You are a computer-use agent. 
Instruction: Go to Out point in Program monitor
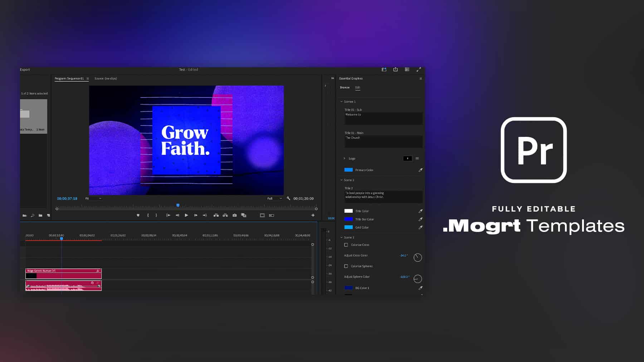pos(205,215)
